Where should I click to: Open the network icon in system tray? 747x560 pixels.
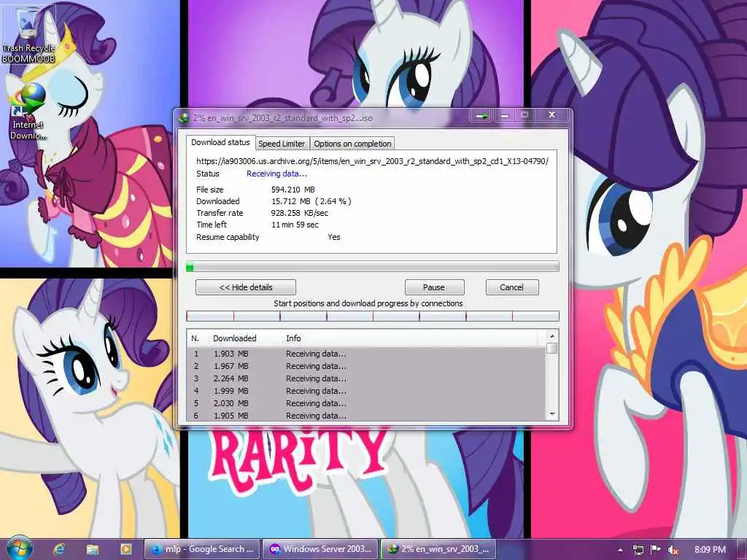pos(638,550)
